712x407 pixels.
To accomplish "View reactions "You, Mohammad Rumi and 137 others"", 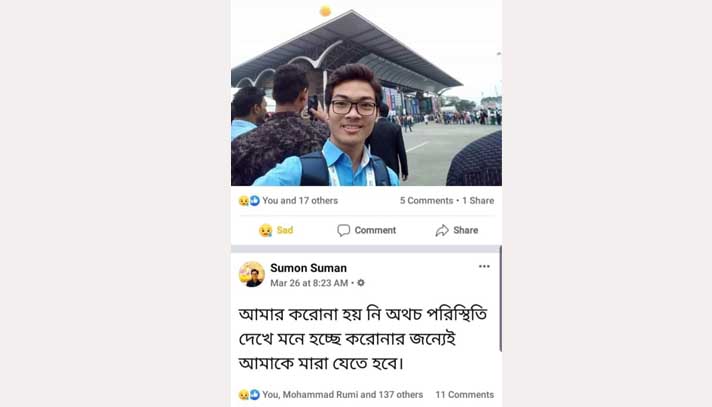I will coord(342,394).
